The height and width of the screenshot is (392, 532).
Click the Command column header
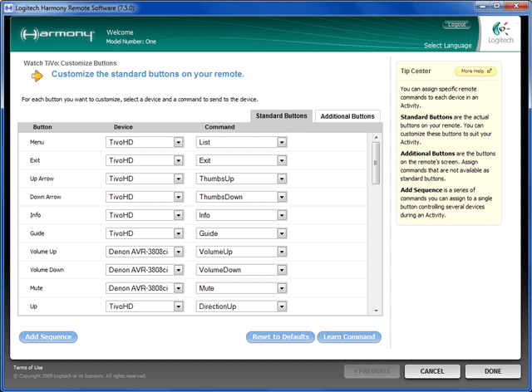click(219, 127)
